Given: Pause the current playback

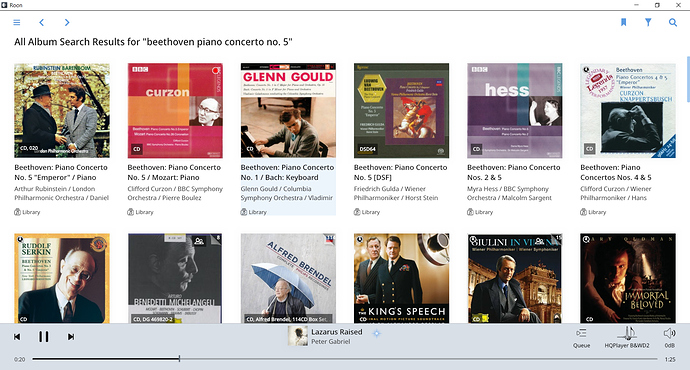Looking at the screenshot, I should [43, 337].
